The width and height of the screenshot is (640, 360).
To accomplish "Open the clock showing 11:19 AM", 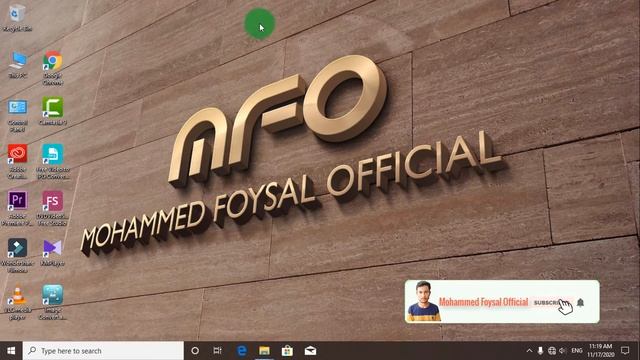I will click(600, 351).
